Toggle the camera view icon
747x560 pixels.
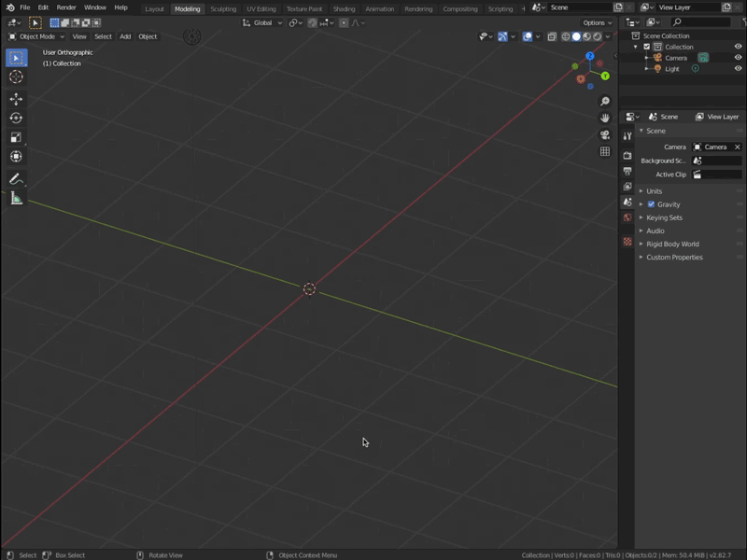[x=605, y=134]
